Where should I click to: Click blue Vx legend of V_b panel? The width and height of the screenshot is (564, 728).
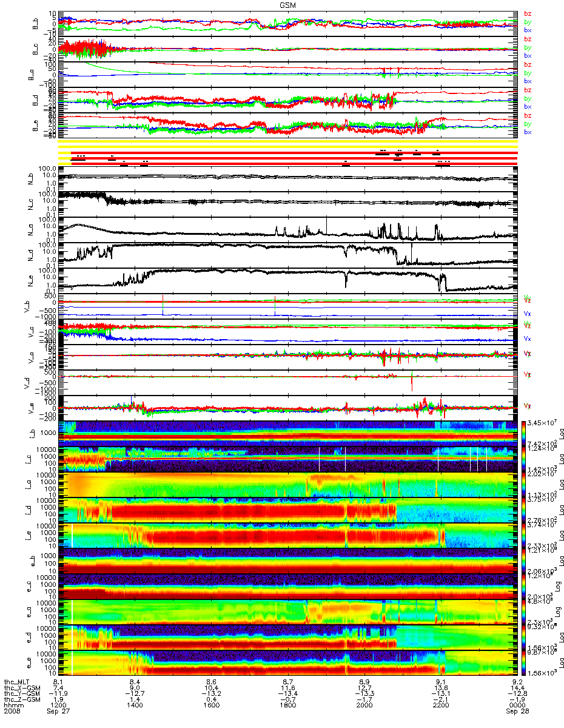point(527,314)
